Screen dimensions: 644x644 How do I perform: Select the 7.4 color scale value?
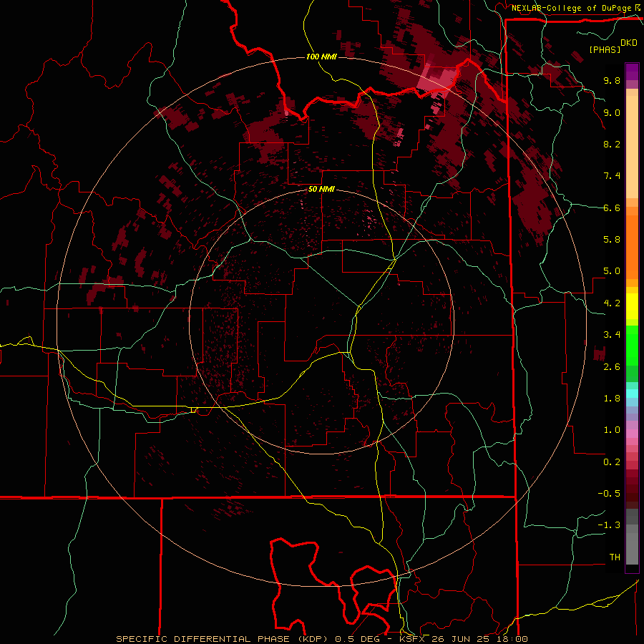click(x=612, y=176)
